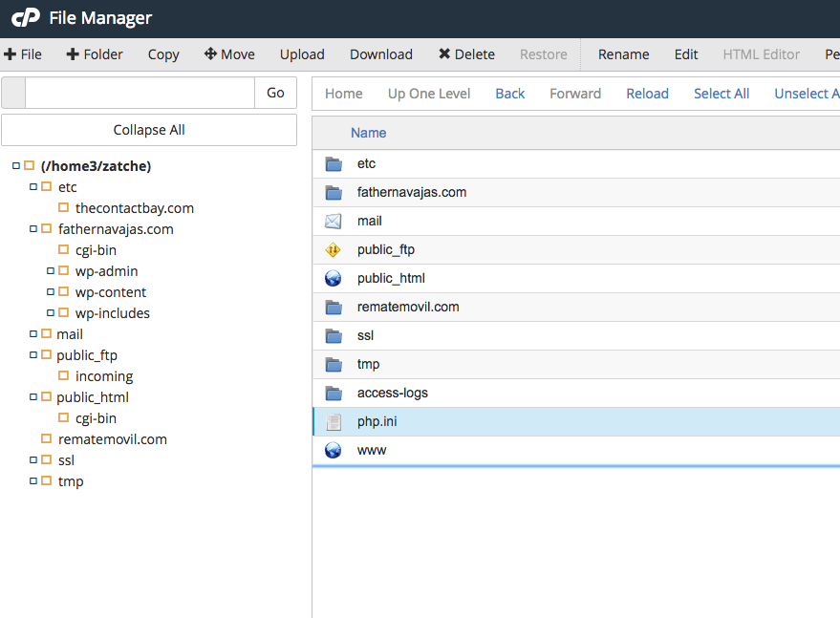The image size is (840, 618).
Task: Open the Upload toolbar option
Action: click(302, 54)
